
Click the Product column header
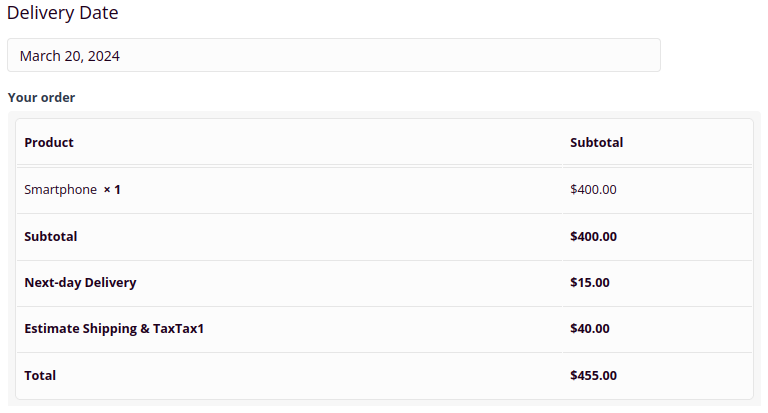[x=49, y=142]
